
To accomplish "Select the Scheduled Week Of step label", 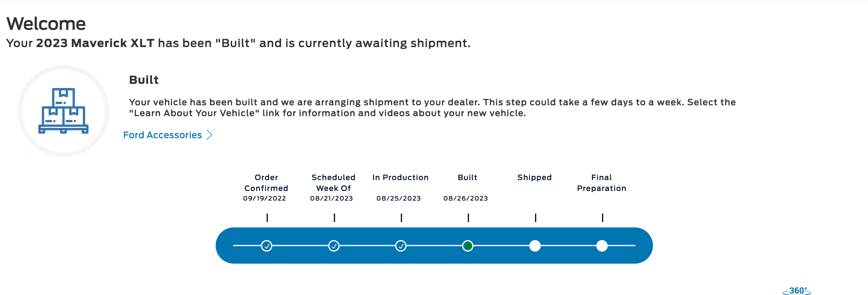I will tap(333, 183).
